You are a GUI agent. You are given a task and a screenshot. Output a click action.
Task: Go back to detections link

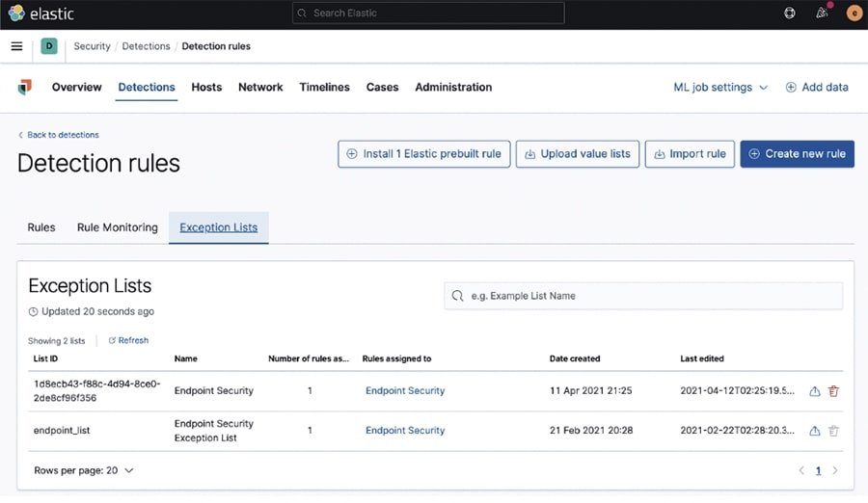59,135
